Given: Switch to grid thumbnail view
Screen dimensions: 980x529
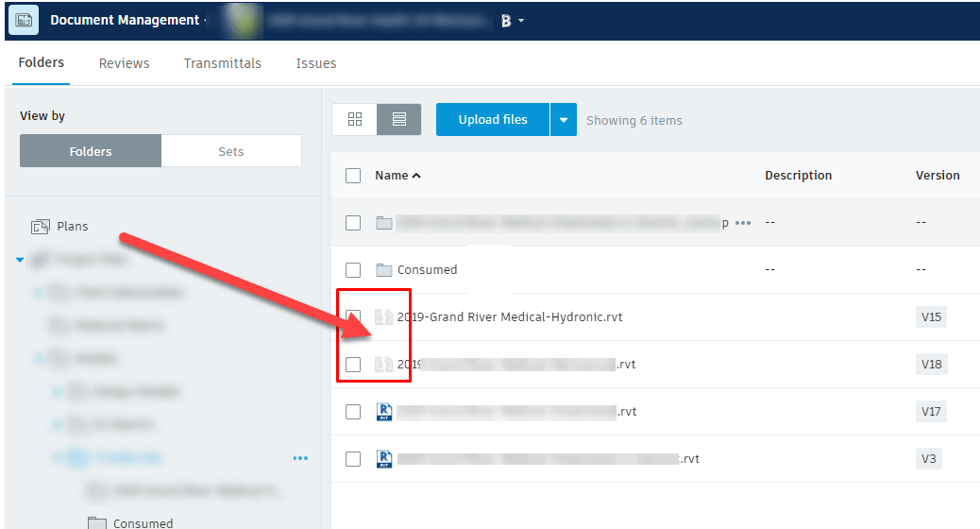Looking at the screenshot, I should (x=355, y=120).
